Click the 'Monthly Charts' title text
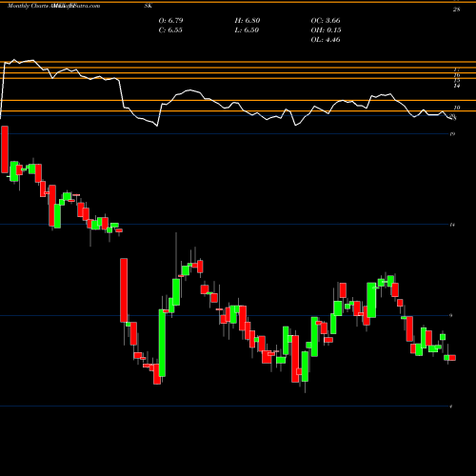This screenshot has width=476, height=476. coord(28,6)
